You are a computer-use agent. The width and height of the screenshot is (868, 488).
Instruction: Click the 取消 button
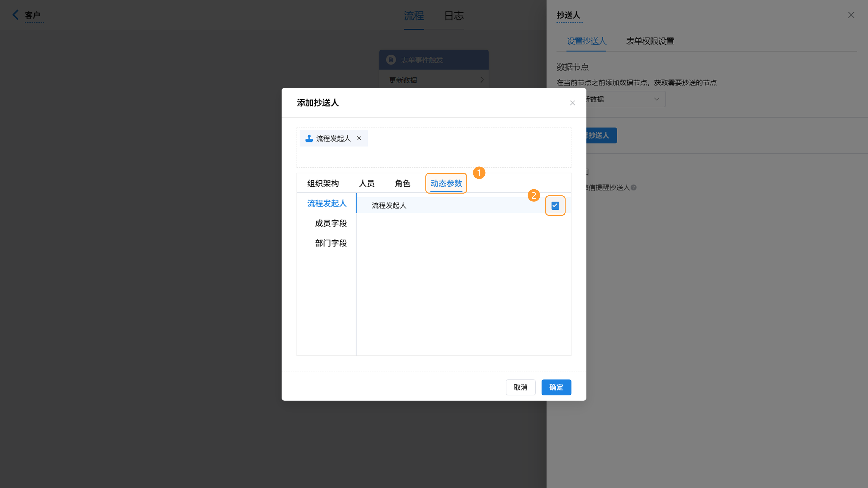pos(520,387)
